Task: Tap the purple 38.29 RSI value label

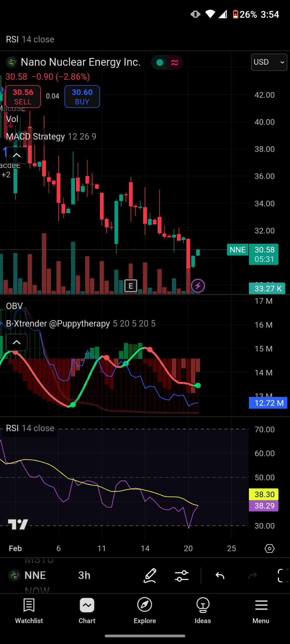Action: [264, 506]
